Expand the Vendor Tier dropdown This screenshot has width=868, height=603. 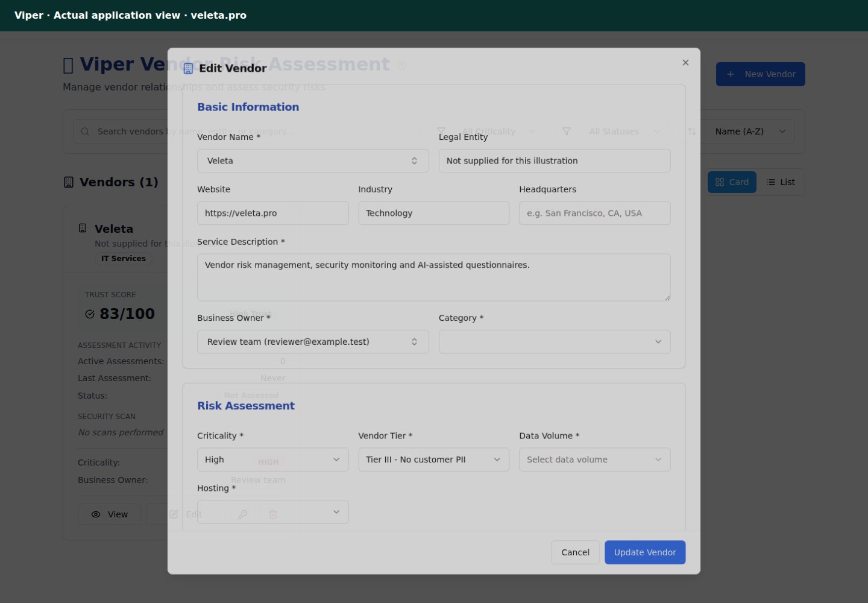click(x=434, y=459)
